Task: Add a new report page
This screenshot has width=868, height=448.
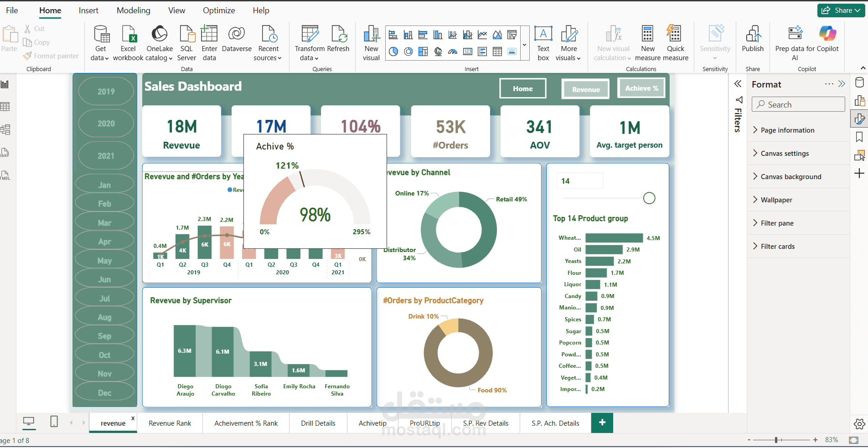Action: (x=602, y=422)
